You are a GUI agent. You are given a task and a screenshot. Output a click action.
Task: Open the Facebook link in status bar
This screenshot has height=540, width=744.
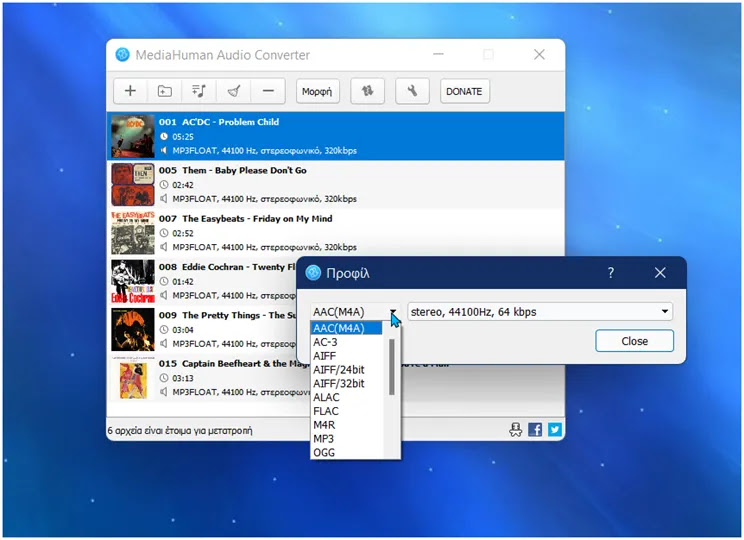(535, 430)
